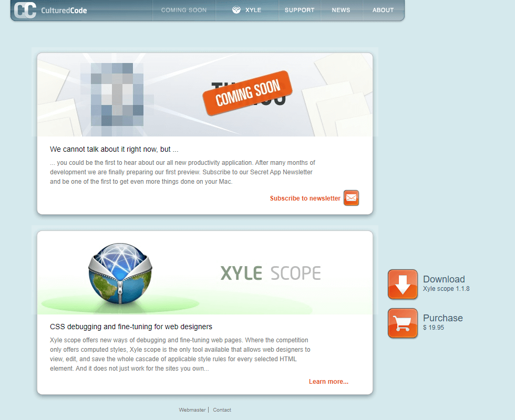The height and width of the screenshot is (420, 515).
Task: Click the Subscribe to newsletter link
Action: tap(305, 198)
